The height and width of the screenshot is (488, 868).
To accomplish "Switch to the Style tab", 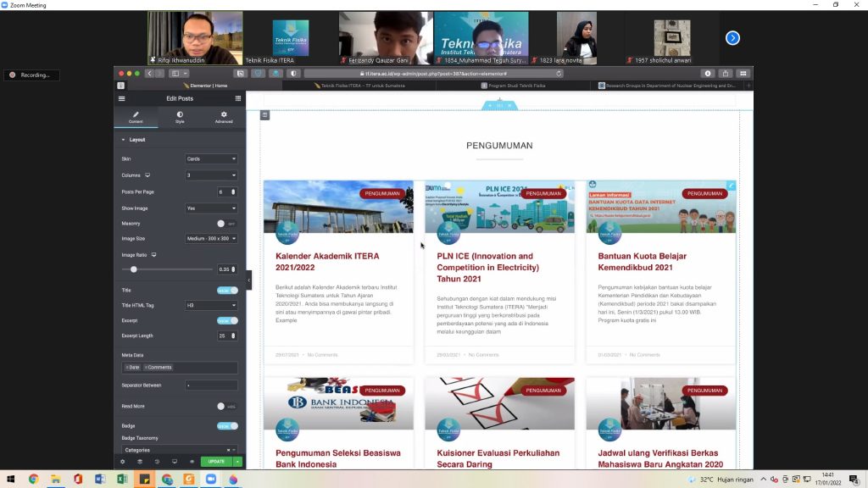I will coord(180,117).
